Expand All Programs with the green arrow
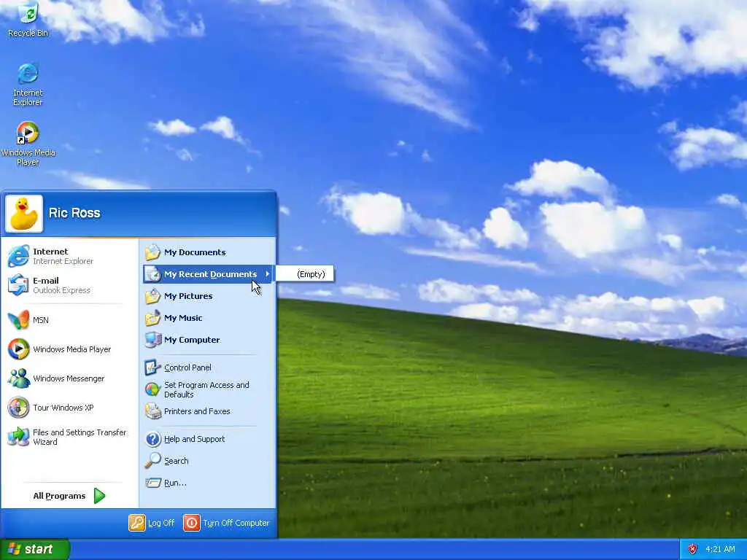Image resolution: width=747 pixels, height=560 pixels. [99, 496]
